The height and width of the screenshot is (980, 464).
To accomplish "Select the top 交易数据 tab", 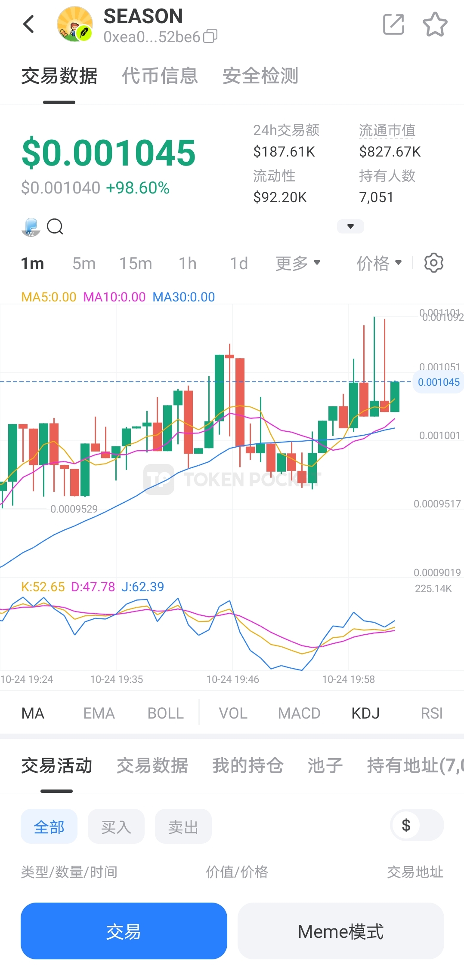I will click(x=59, y=76).
